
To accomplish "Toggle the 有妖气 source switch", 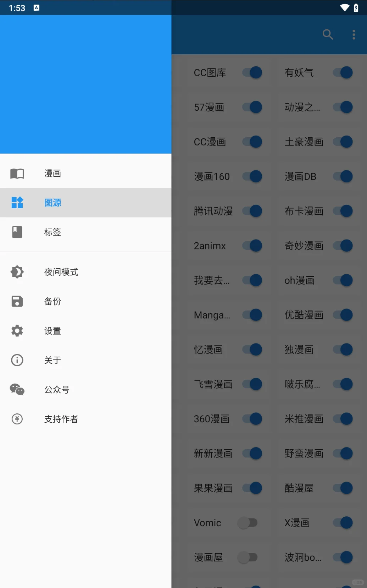I will (343, 73).
